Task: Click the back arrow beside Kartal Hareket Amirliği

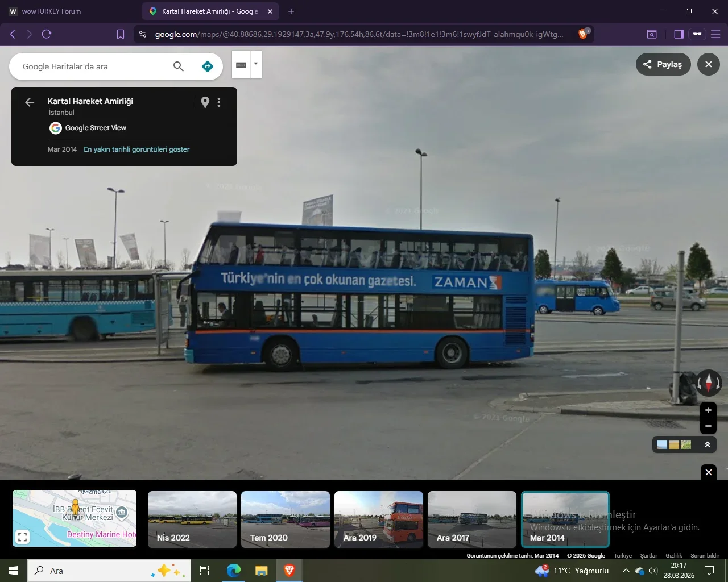Action: point(30,102)
